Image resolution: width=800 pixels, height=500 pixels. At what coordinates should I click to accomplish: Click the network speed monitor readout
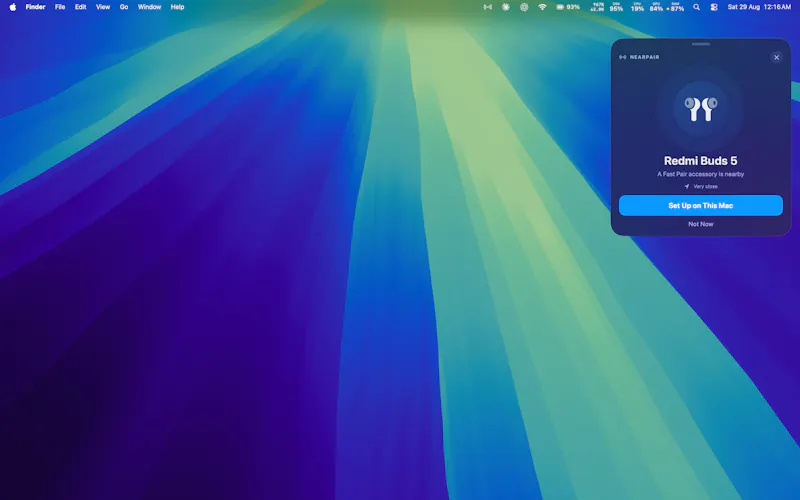point(597,7)
